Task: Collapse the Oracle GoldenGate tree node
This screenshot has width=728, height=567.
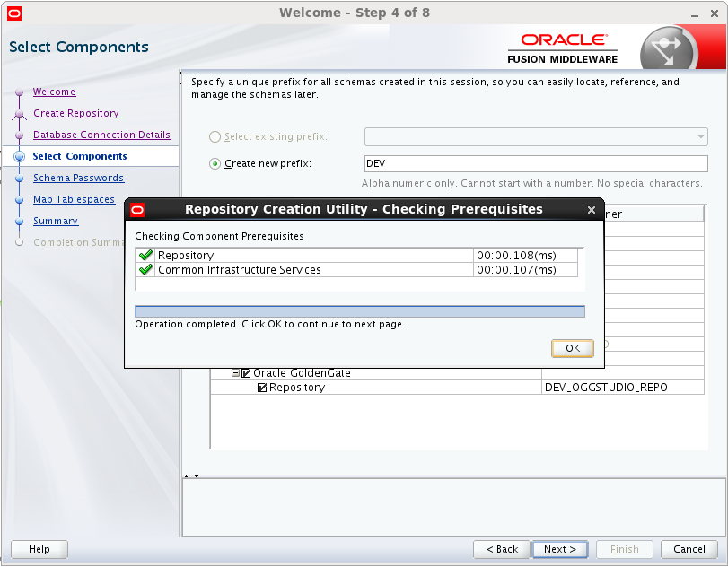Action: coord(236,372)
